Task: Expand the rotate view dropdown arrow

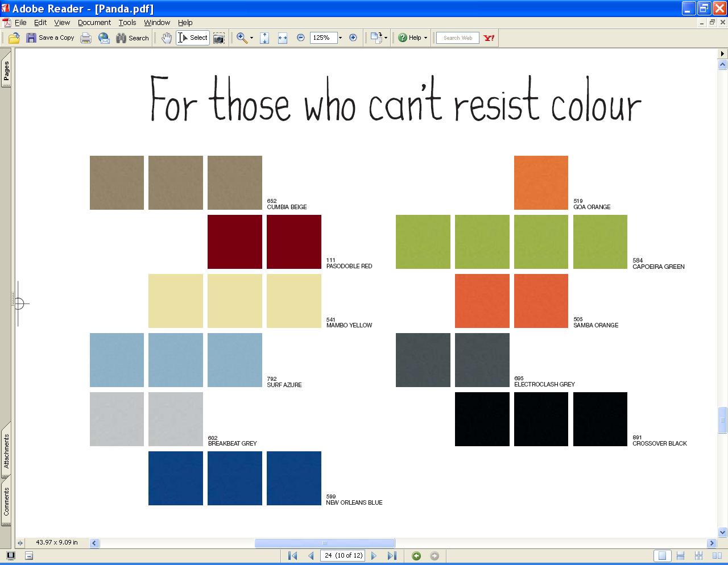Action: pyautogui.click(x=386, y=38)
